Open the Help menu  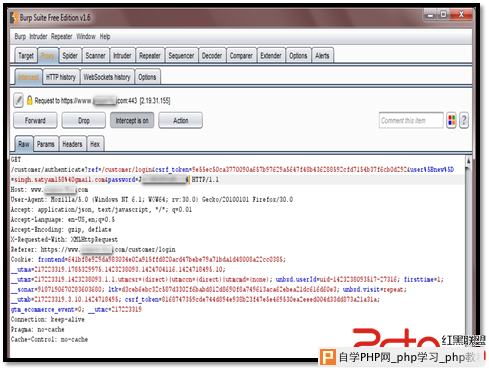105,36
